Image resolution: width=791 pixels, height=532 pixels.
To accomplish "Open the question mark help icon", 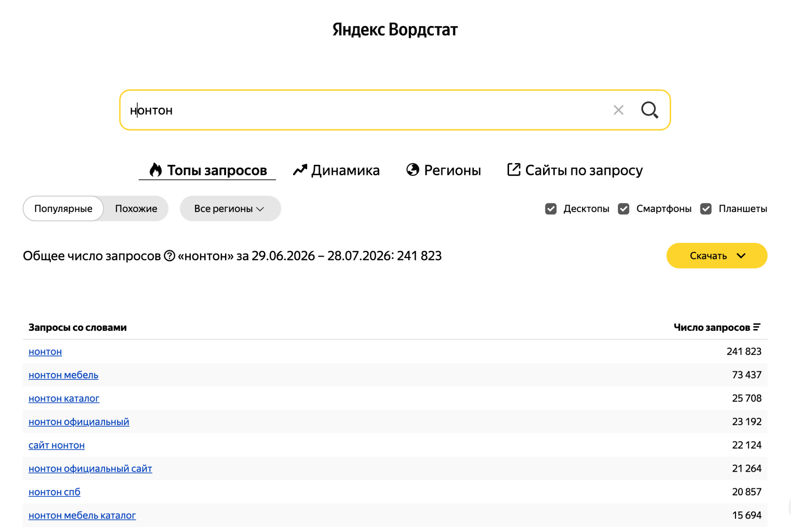I will (170, 256).
